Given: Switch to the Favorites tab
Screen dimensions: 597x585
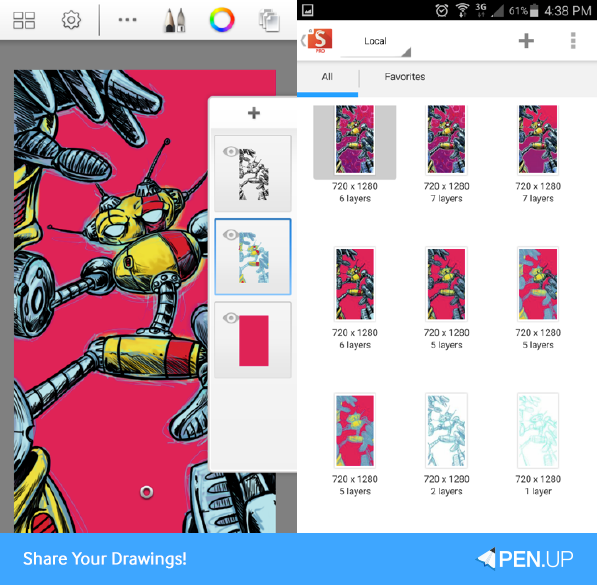Looking at the screenshot, I should coord(405,77).
